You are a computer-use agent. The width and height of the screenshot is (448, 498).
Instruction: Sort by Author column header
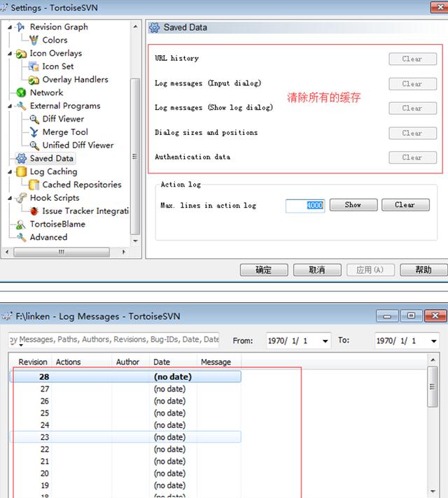130,362
